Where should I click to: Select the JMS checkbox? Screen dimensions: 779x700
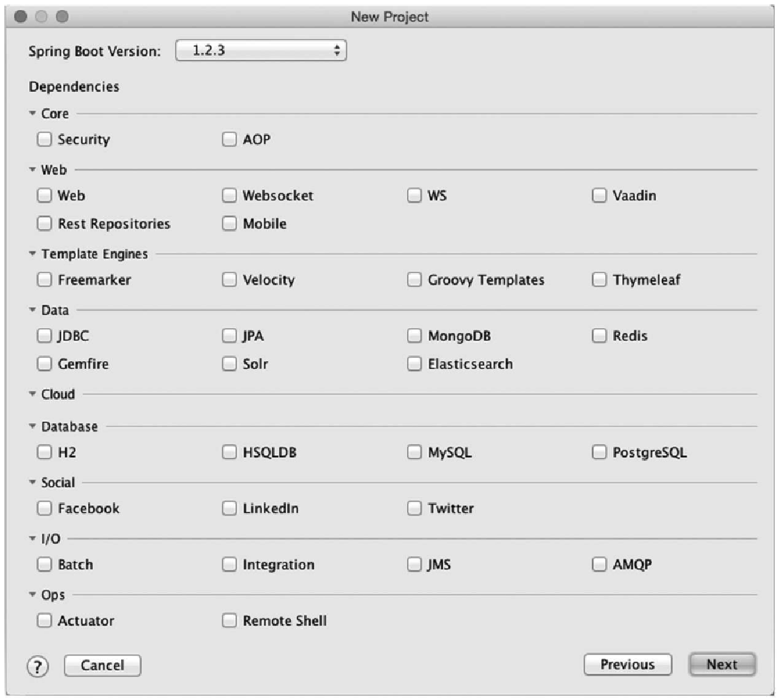click(x=414, y=565)
